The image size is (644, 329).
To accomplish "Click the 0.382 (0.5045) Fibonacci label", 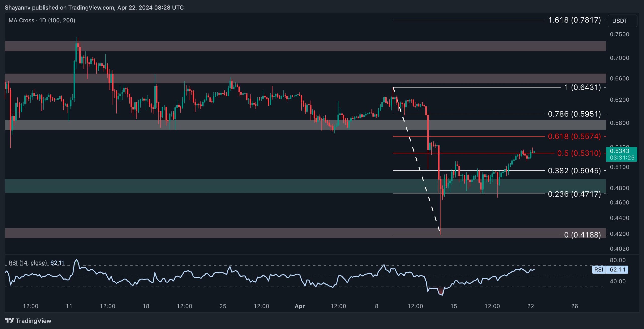I will 574,171.
